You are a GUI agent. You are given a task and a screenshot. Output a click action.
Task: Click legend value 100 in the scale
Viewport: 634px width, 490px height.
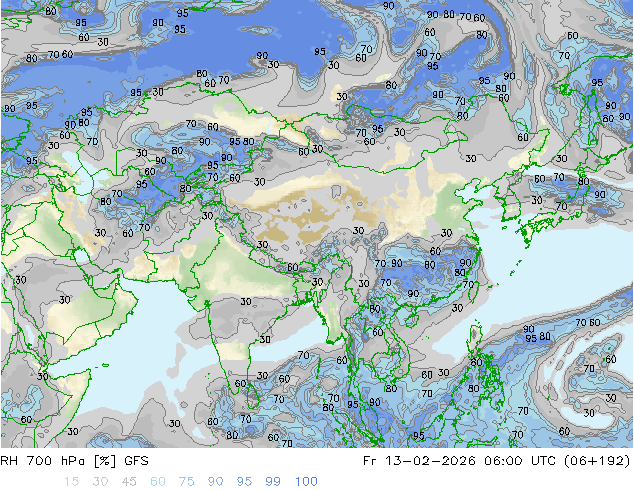306,482
